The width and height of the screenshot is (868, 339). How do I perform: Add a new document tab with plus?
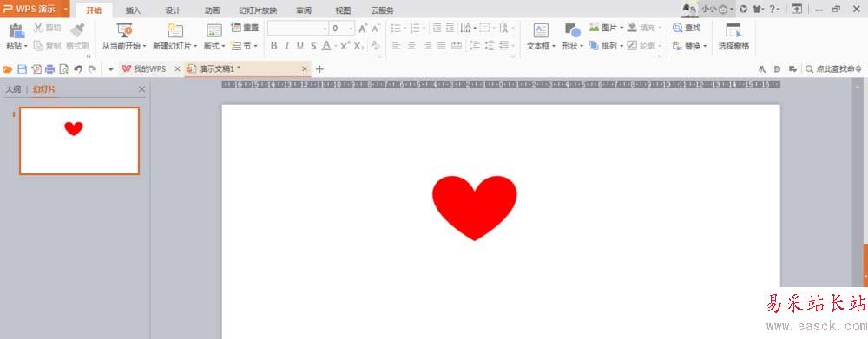pyautogui.click(x=319, y=69)
